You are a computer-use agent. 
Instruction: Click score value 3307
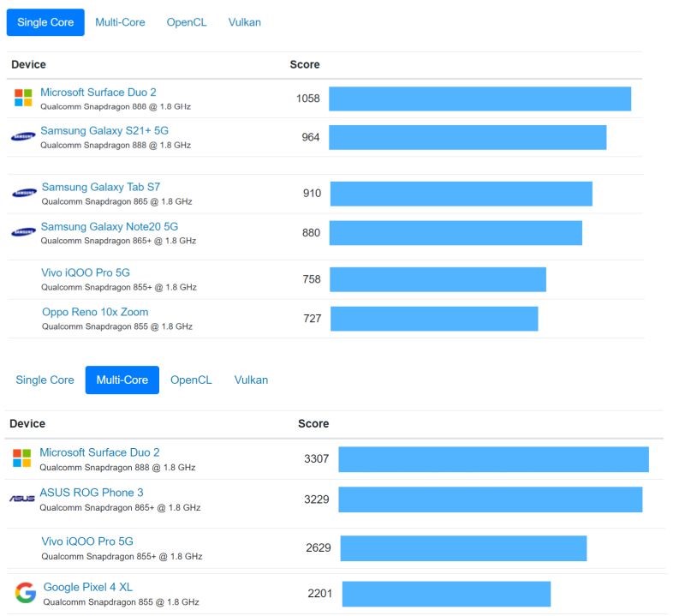click(317, 458)
